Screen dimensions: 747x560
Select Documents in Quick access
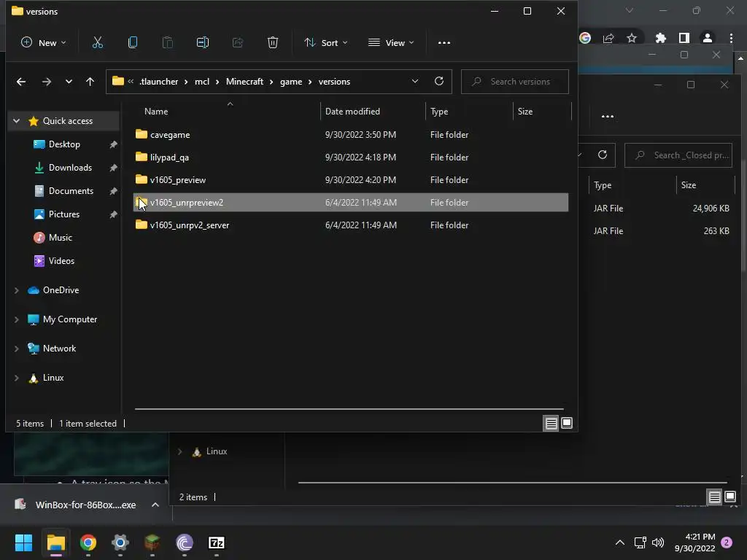point(71,191)
